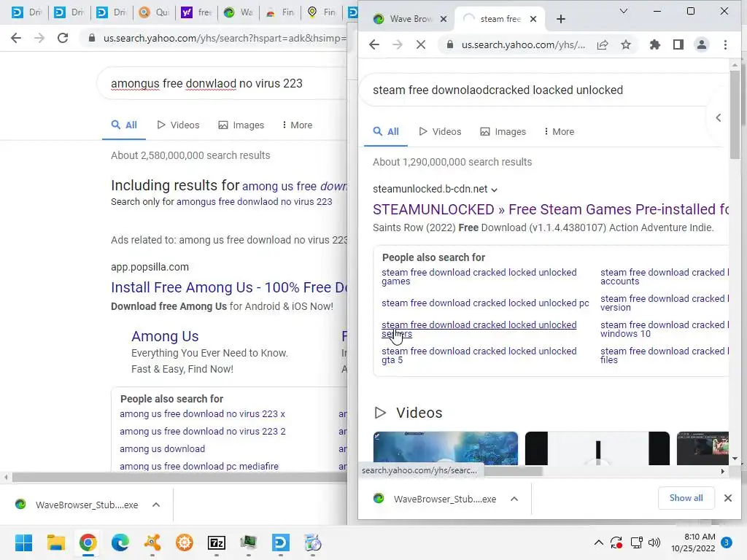Click the vertical scrollbar in steam window
This screenshot has width=747, height=560.
tap(735, 114)
